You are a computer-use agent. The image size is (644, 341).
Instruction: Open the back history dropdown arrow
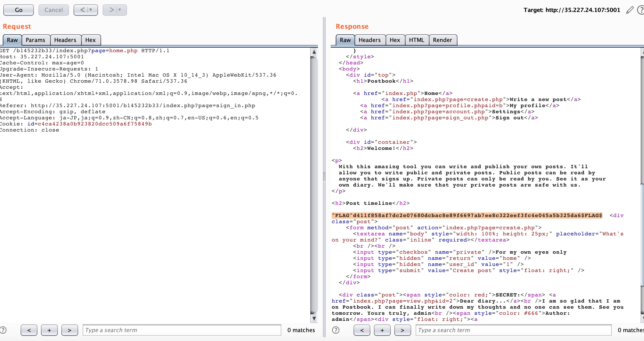[91, 10]
